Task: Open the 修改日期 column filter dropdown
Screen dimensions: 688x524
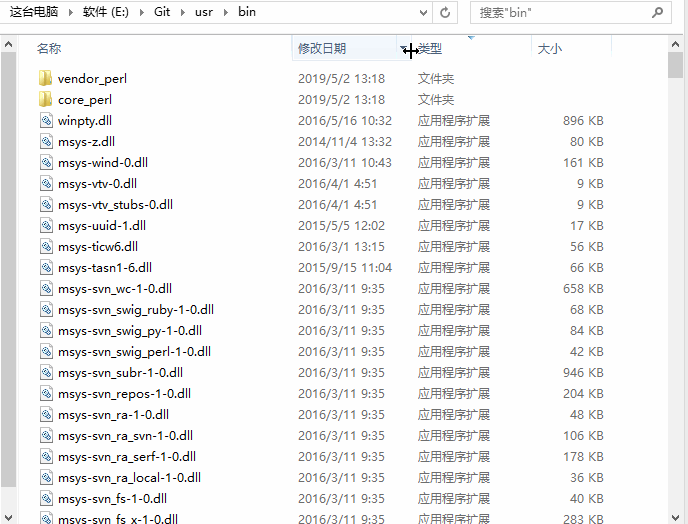Action: click(x=403, y=48)
